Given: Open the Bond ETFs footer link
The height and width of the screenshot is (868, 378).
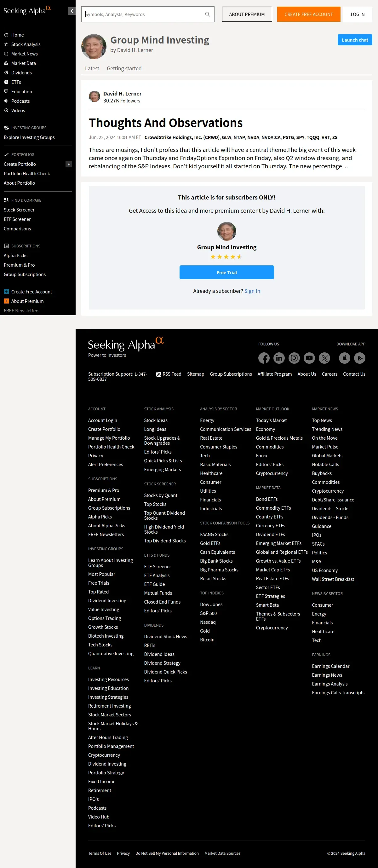Looking at the screenshot, I should pyautogui.click(x=267, y=499).
